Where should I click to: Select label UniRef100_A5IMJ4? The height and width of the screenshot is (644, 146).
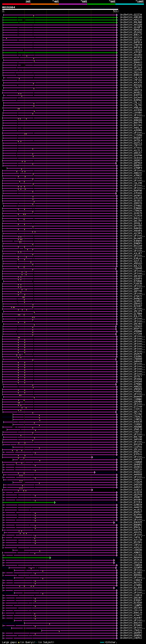[131, 560]
